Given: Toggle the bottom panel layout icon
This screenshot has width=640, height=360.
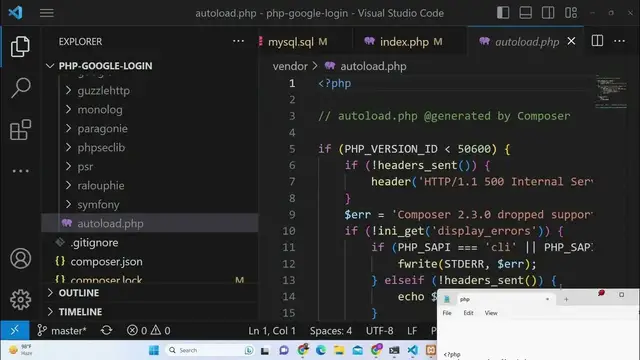Looking at the screenshot, I should (x=525, y=13).
